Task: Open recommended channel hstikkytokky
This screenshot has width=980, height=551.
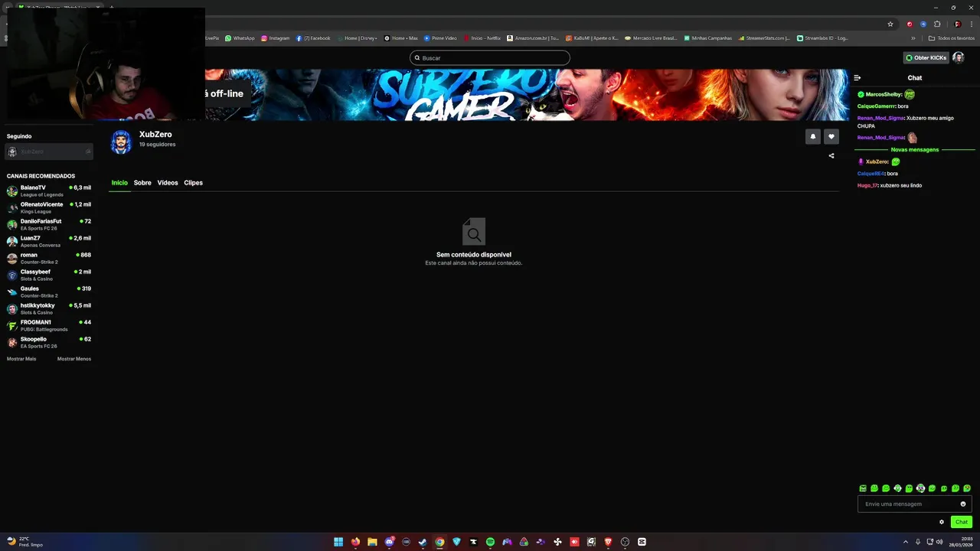Action: 49,308
